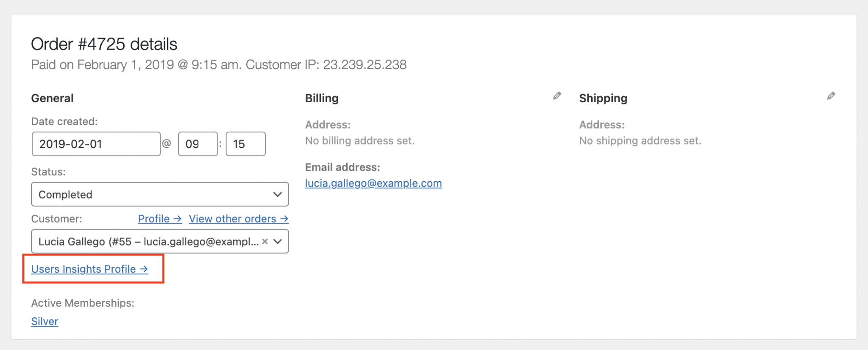The width and height of the screenshot is (868, 350).
Task: Open the Status dropdown showing Completed
Action: 160,194
